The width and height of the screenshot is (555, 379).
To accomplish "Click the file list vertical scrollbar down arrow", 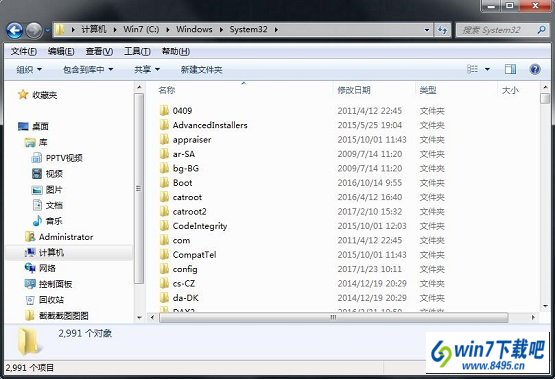I will pos(545,306).
